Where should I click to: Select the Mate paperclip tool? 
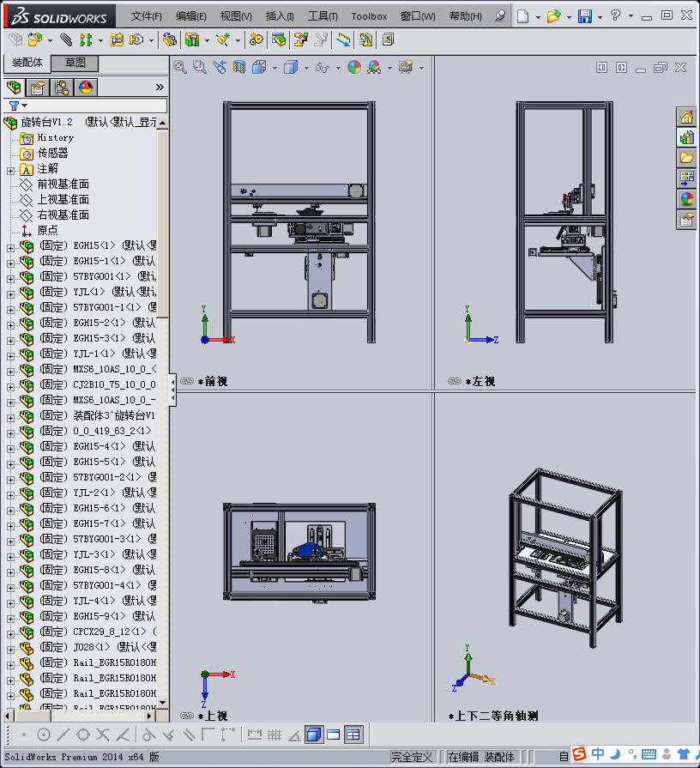pos(65,39)
